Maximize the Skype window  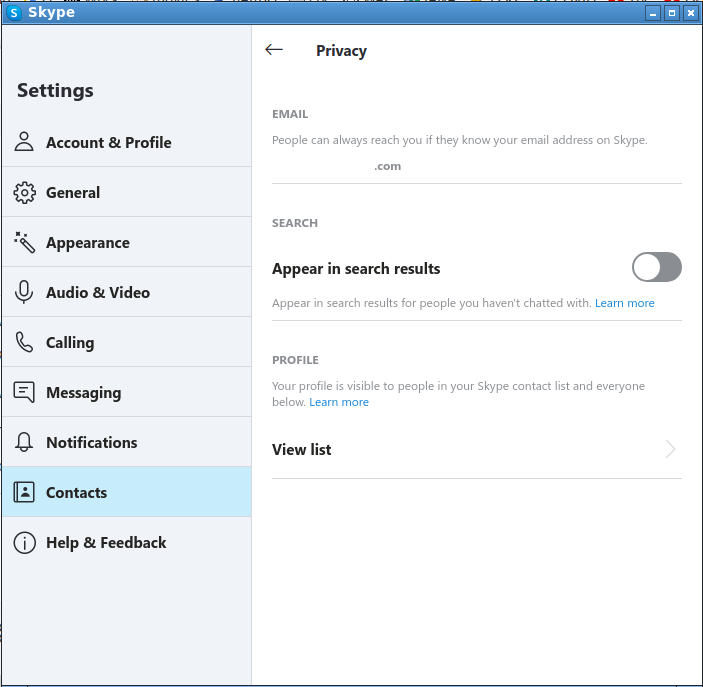point(672,13)
